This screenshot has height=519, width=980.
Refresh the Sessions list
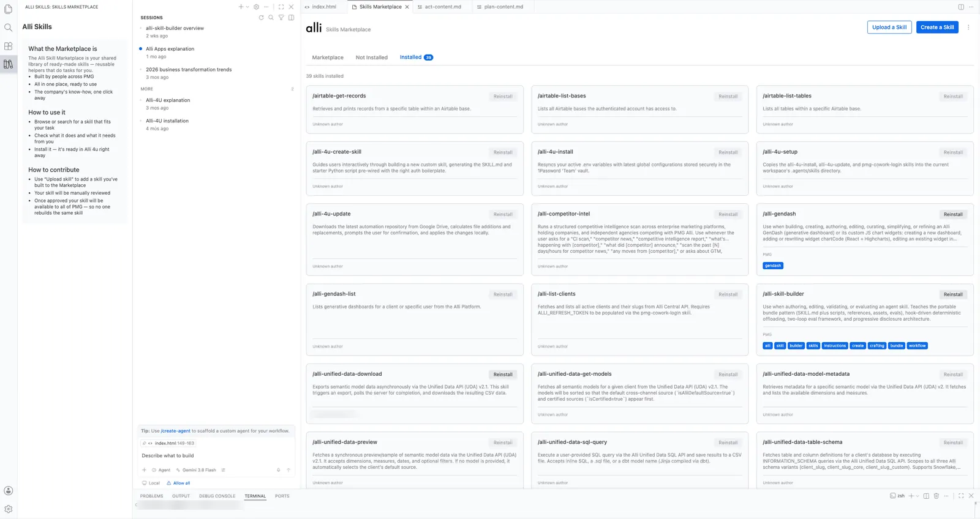261,18
